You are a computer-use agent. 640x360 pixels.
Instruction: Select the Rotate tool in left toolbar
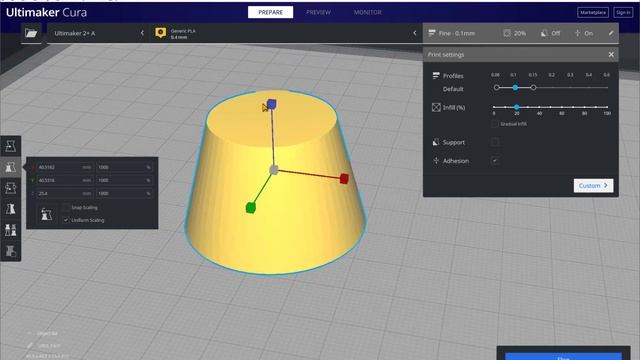coord(11,188)
